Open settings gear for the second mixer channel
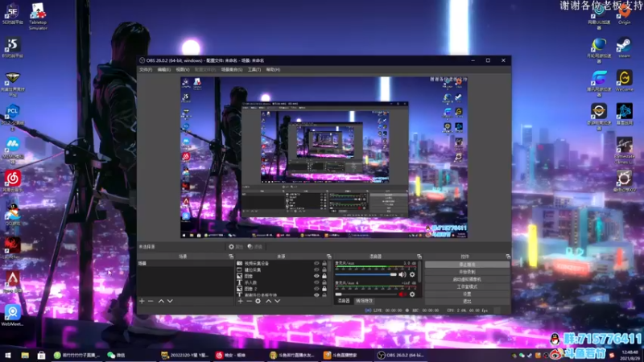The width and height of the screenshot is (644, 362). (x=412, y=294)
